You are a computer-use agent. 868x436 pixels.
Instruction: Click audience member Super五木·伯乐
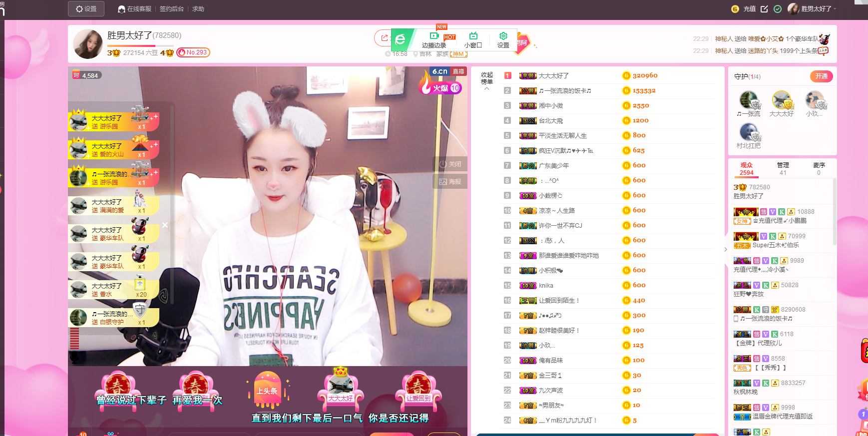pyautogui.click(x=776, y=245)
